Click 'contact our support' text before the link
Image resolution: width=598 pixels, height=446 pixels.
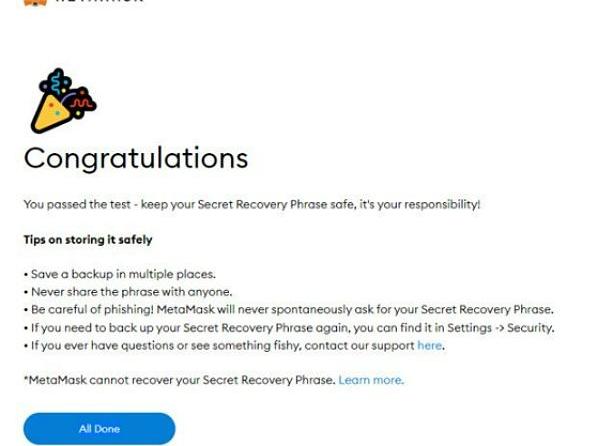(359, 346)
